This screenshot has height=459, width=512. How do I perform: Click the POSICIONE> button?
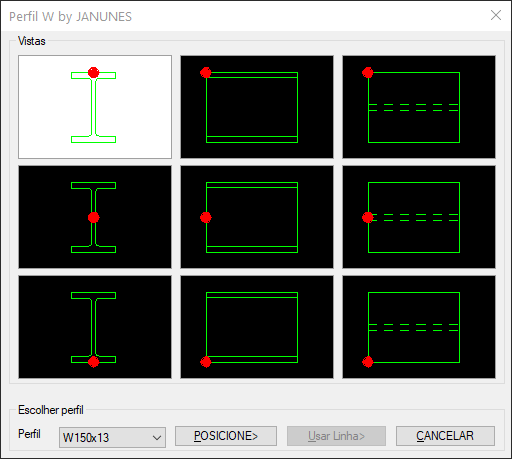[226, 436]
